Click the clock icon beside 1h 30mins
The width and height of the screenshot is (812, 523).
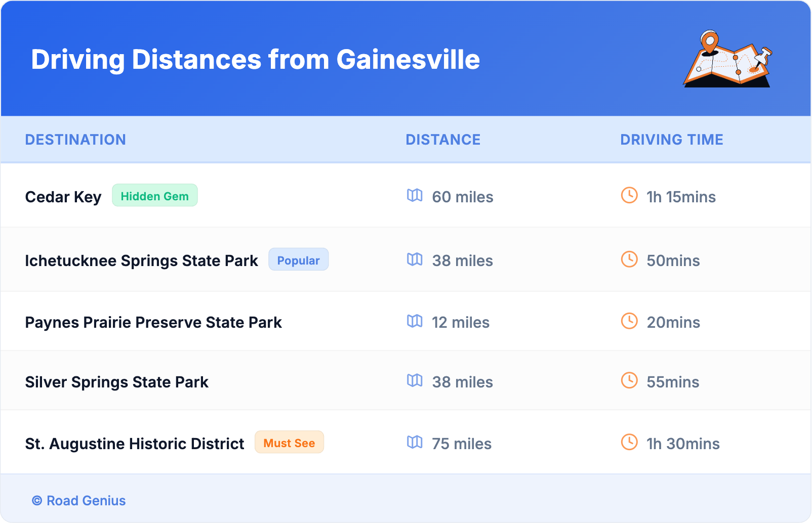click(629, 443)
